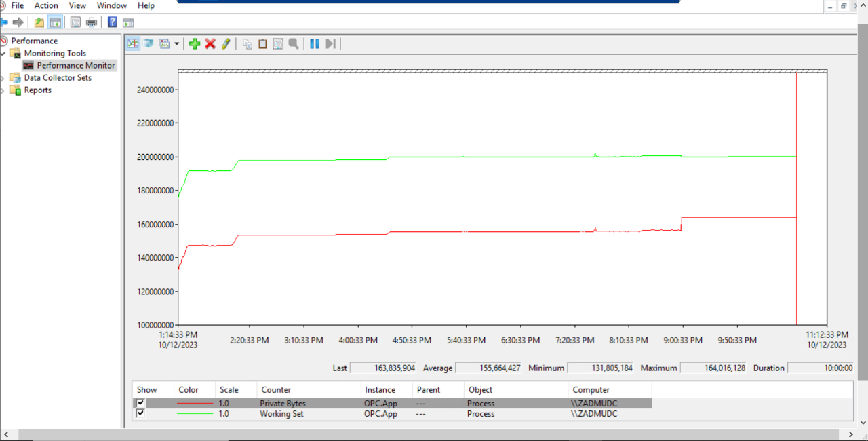
Task: Click the red color line of Private Bytes
Action: point(195,404)
